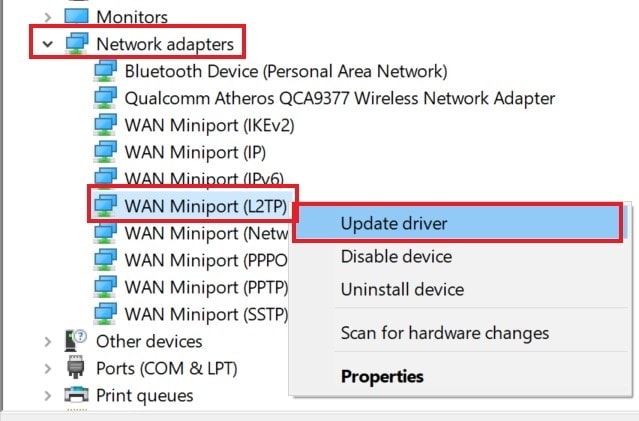
Task: Select WAN Miniport (SSTP) entry
Action: click(206, 314)
